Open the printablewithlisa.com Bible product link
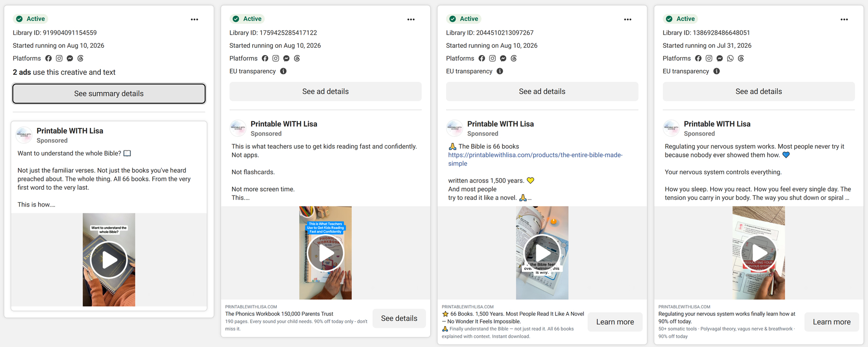Screen dimensions: 868x347 pyautogui.click(x=535, y=159)
